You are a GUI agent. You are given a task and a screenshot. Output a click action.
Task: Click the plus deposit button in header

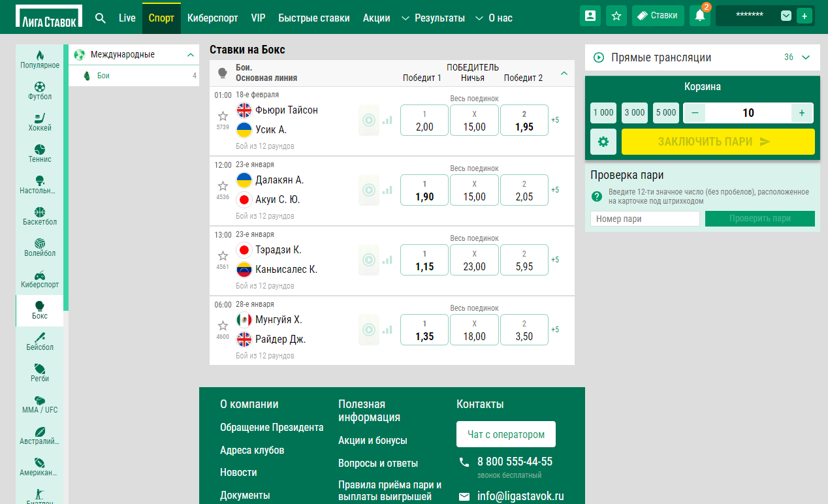coord(804,16)
